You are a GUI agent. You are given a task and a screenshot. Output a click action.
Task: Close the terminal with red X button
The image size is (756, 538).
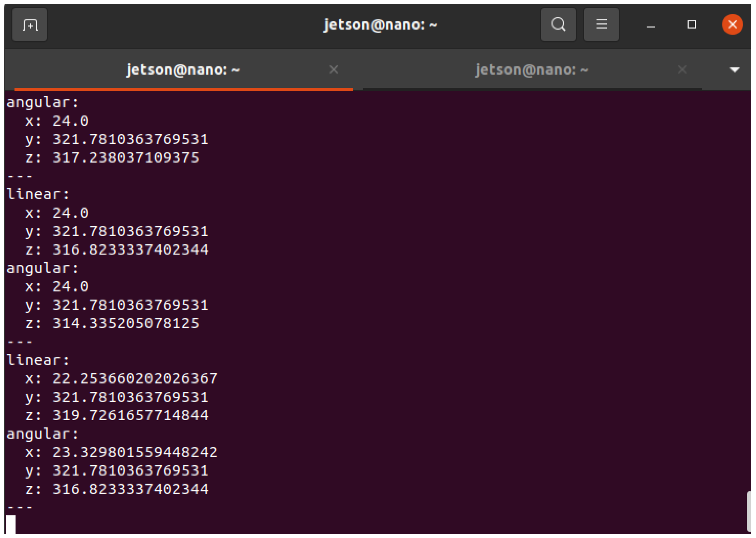pyautogui.click(x=732, y=25)
